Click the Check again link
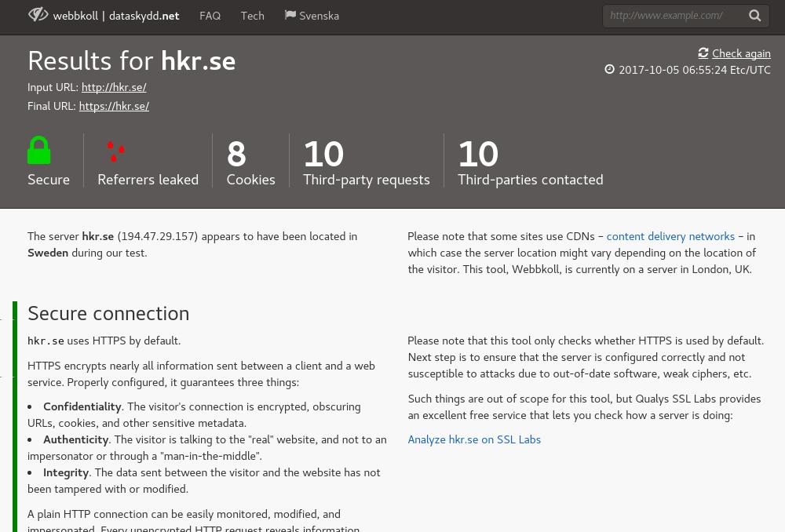 [741, 53]
